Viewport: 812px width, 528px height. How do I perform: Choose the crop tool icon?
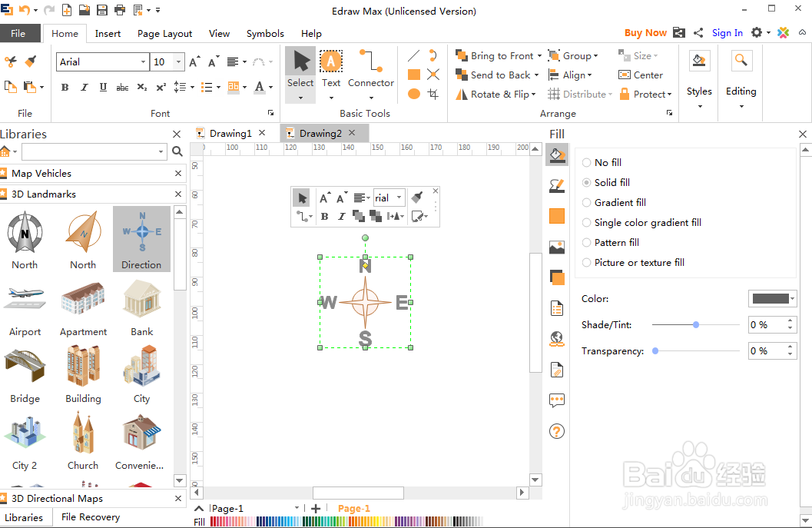point(433,94)
